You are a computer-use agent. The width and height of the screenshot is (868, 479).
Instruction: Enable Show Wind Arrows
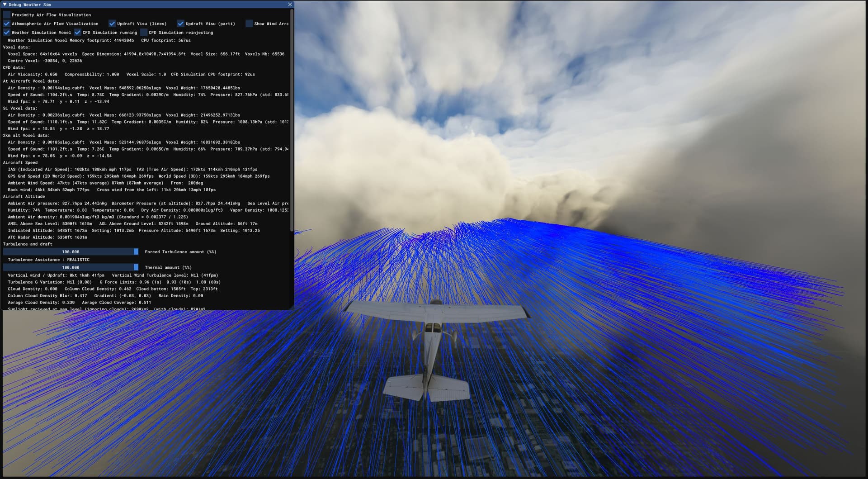(249, 24)
